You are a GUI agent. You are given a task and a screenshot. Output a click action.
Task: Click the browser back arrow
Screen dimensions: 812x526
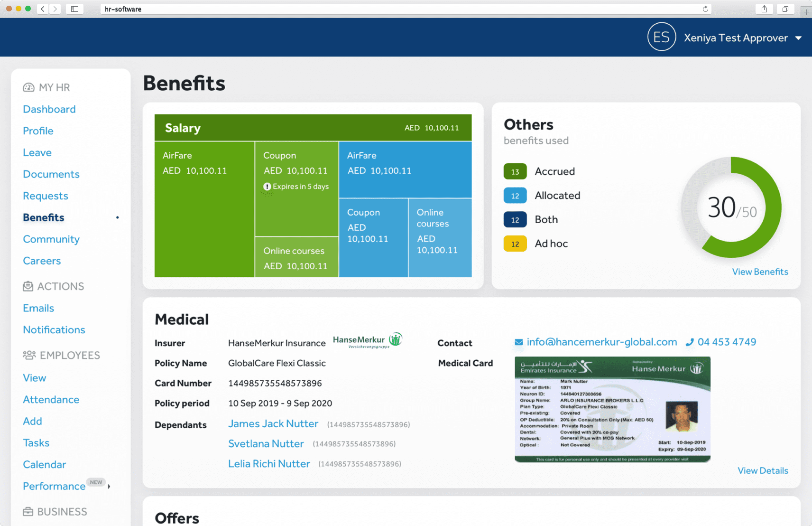42,9
